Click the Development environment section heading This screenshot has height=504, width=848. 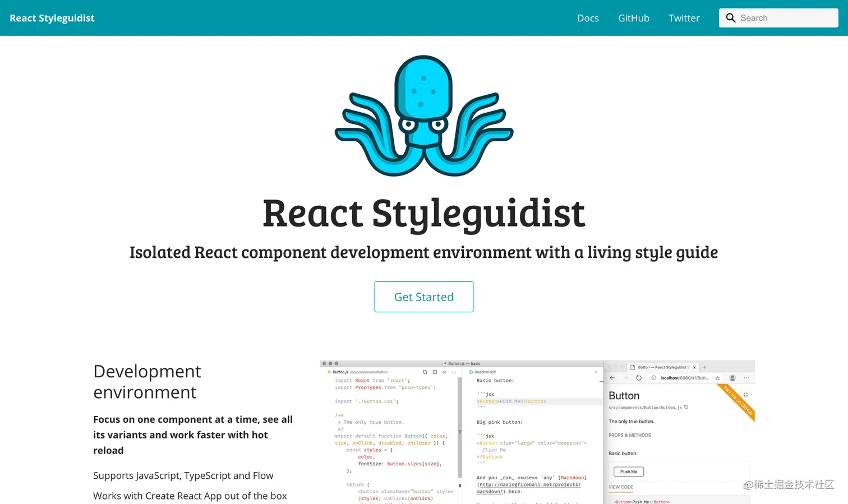coord(147,382)
